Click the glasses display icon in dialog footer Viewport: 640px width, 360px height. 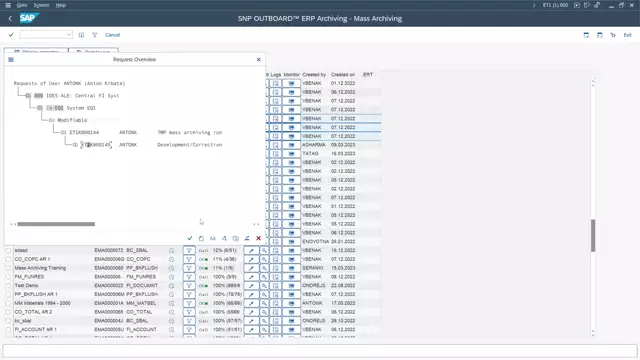pos(213,238)
